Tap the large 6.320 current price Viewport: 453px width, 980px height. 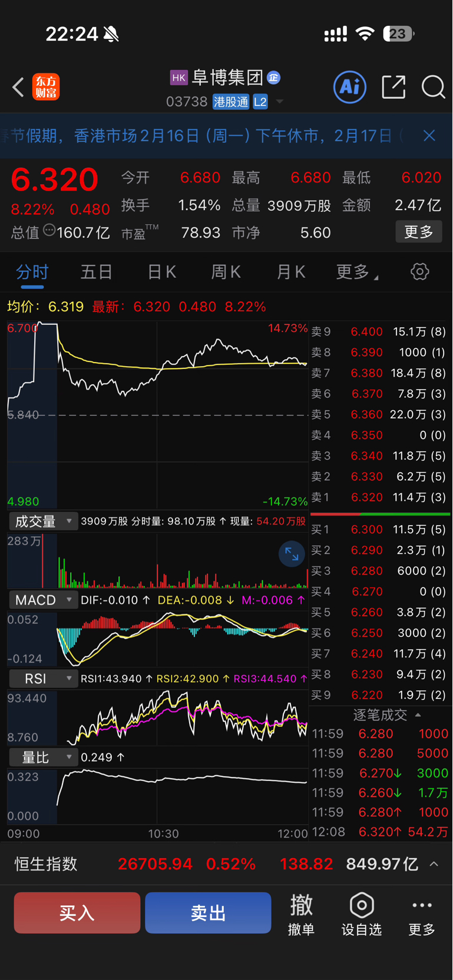(x=54, y=180)
